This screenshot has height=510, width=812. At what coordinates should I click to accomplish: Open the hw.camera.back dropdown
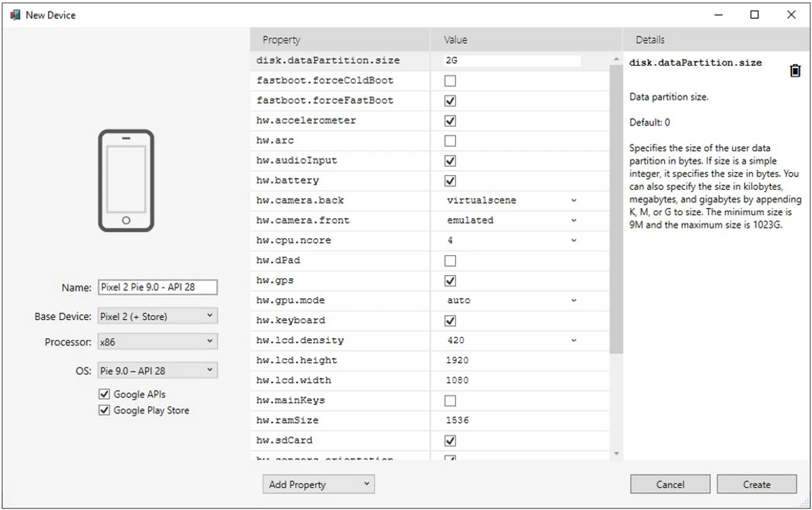tap(573, 200)
